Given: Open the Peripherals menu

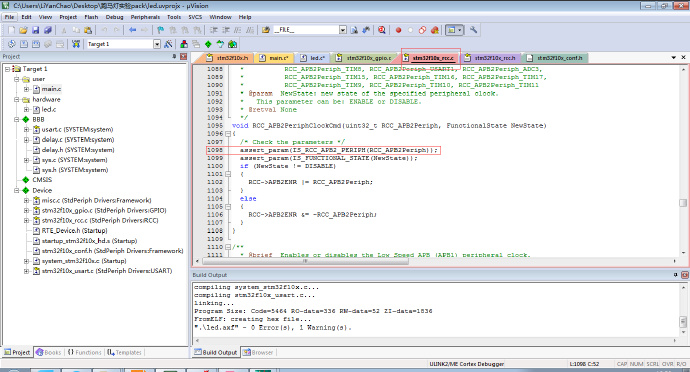Looking at the screenshot, I should (145, 17).
